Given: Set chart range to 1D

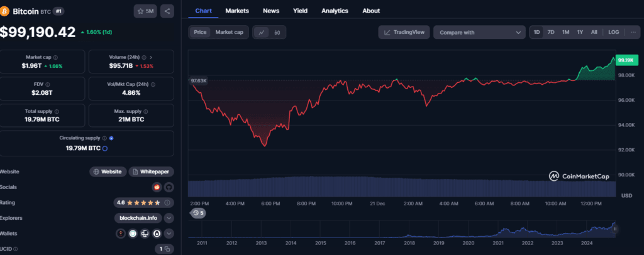Looking at the screenshot, I should pos(537,32).
